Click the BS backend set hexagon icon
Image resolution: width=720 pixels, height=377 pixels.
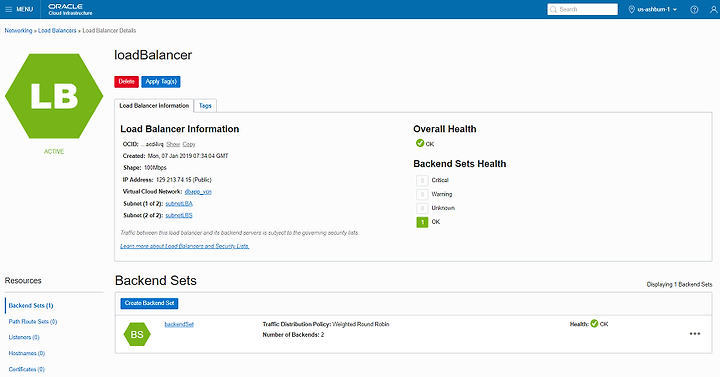(x=137, y=334)
